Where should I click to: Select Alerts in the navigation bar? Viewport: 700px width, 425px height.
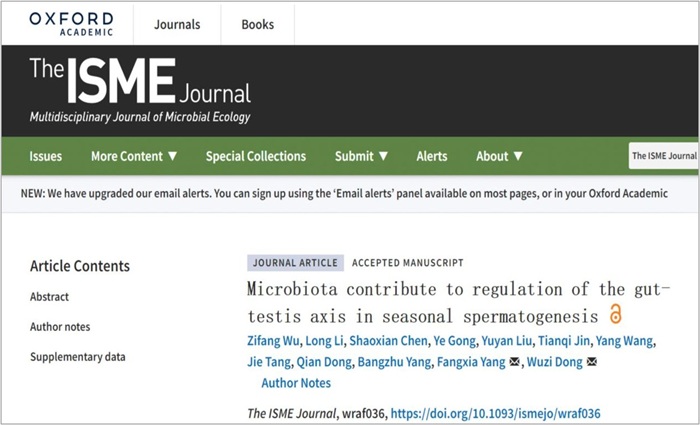(432, 156)
